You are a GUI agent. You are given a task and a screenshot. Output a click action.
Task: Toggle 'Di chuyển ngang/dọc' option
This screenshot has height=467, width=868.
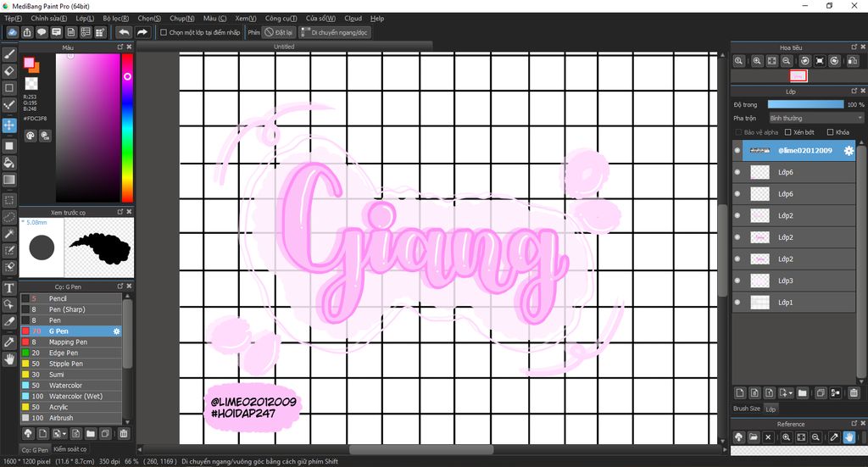(x=334, y=33)
